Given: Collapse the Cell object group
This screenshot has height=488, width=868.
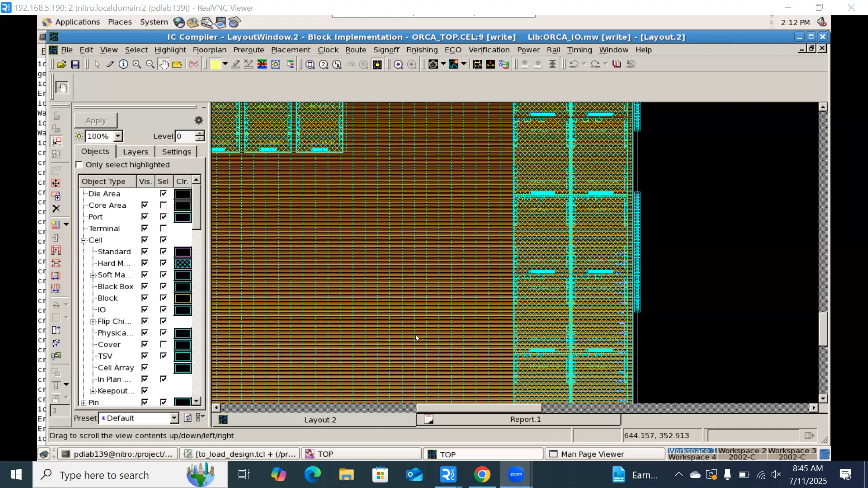Looking at the screenshot, I should pyautogui.click(x=84, y=240).
